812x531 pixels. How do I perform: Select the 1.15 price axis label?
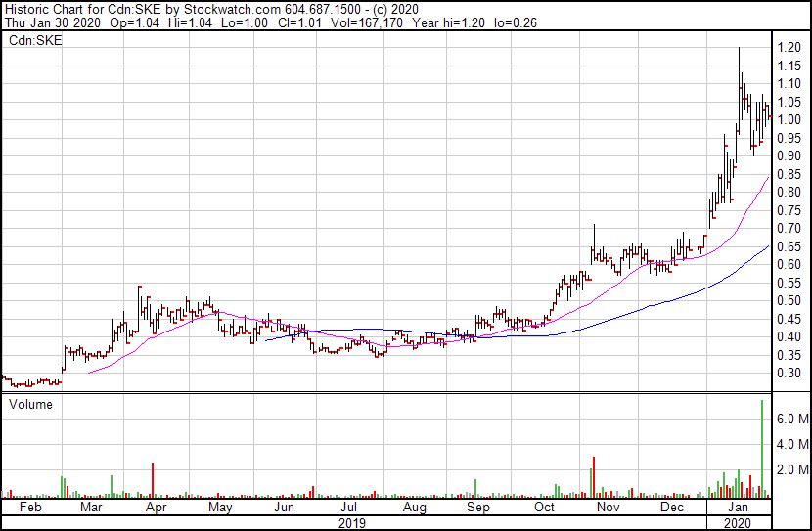789,66
